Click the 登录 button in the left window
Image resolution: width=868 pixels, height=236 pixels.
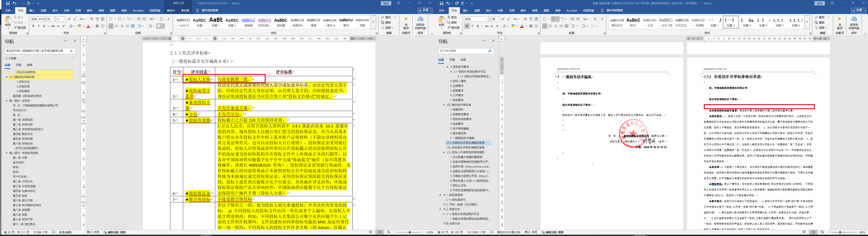(386, 3)
